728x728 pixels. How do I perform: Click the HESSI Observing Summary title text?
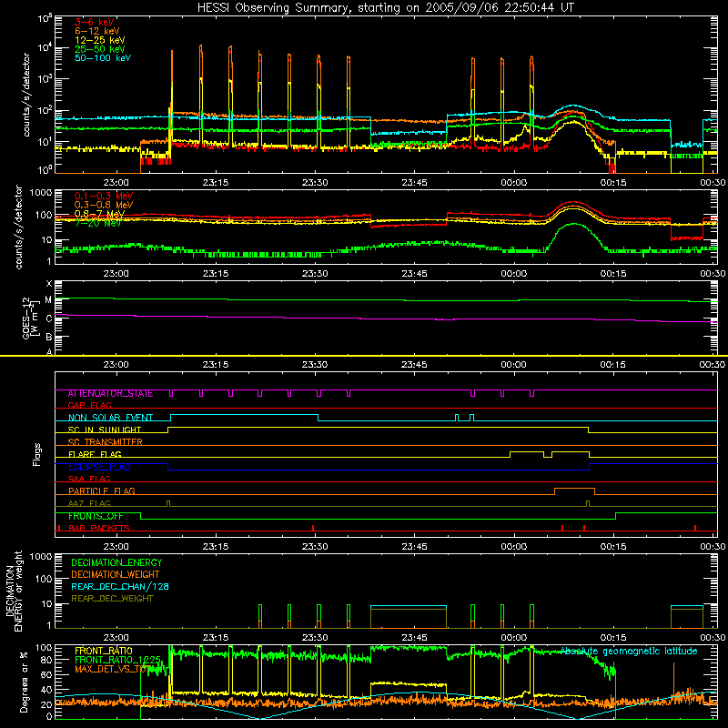pos(385,8)
